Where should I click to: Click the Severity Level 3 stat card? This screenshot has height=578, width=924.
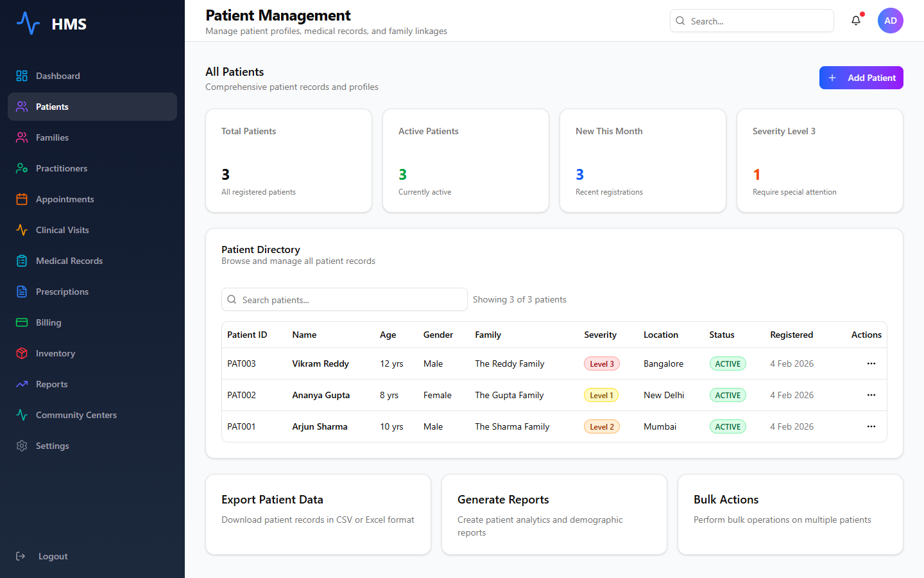click(x=820, y=161)
